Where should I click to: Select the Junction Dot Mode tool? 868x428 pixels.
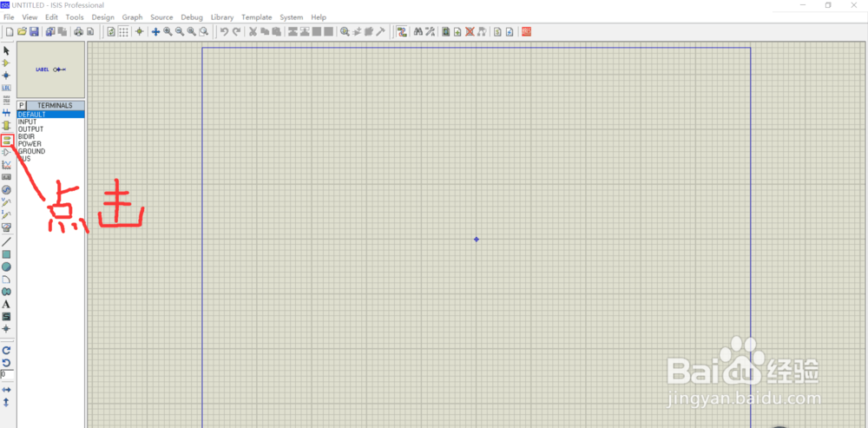click(x=7, y=76)
